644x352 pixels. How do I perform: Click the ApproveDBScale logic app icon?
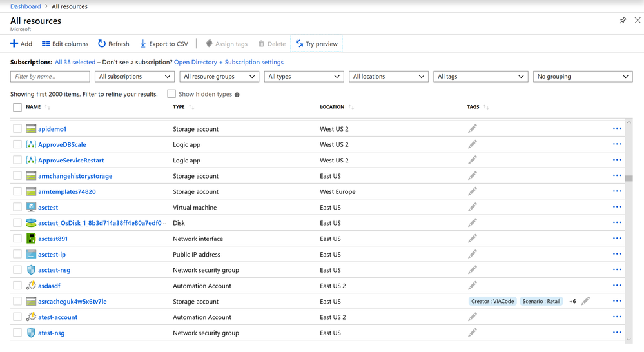click(x=31, y=145)
